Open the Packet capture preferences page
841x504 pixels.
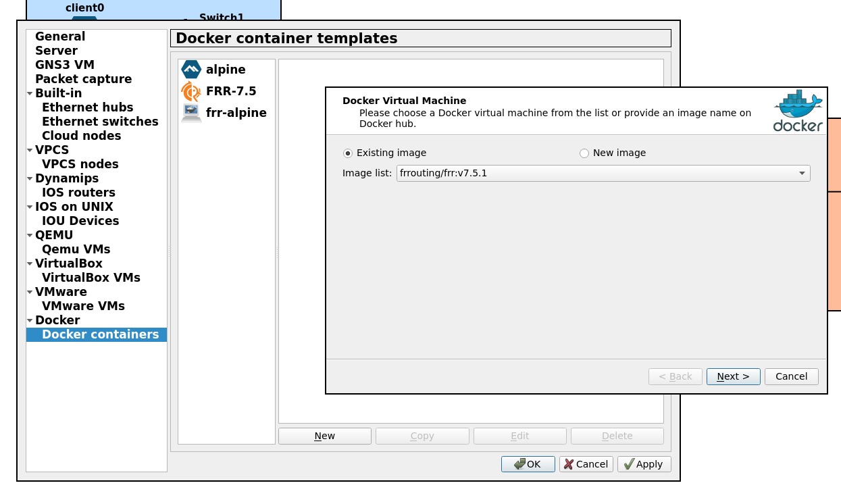coord(83,79)
